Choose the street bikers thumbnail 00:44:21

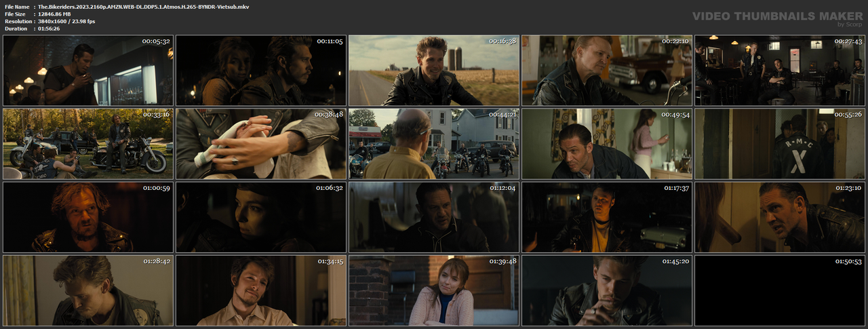pyautogui.click(x=434, y=144)
